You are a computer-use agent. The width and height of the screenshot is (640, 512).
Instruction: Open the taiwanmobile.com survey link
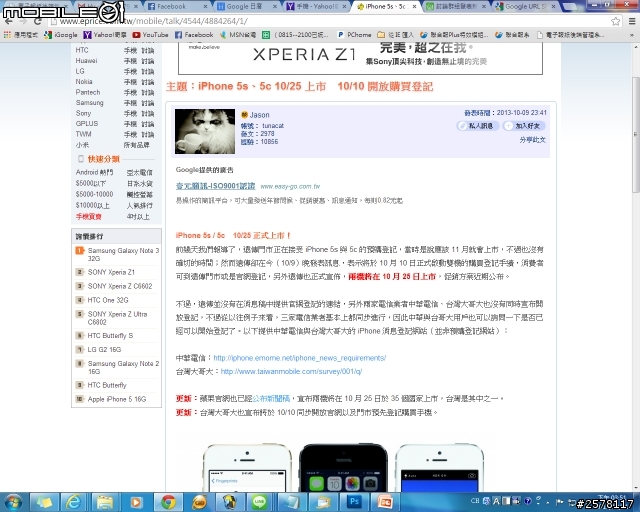291,371
